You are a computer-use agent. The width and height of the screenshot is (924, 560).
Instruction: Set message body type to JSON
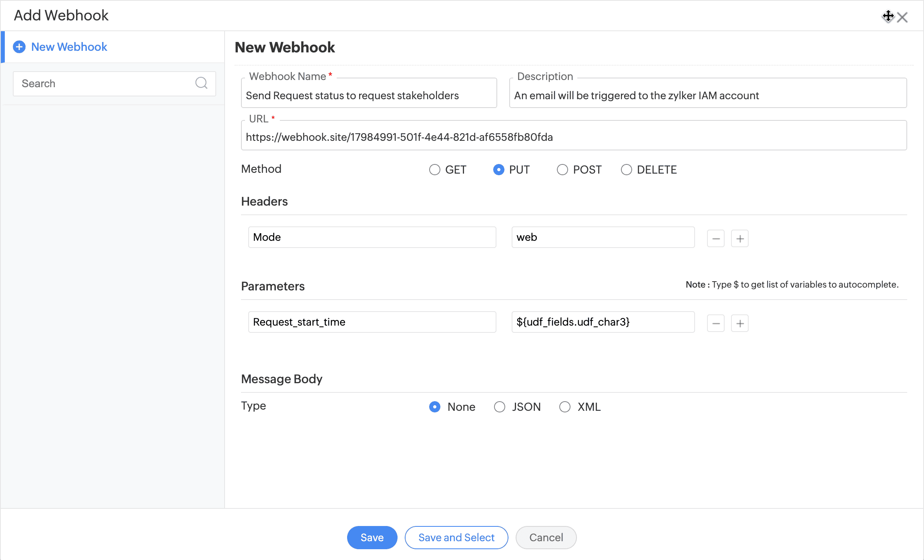pos(500,407)
